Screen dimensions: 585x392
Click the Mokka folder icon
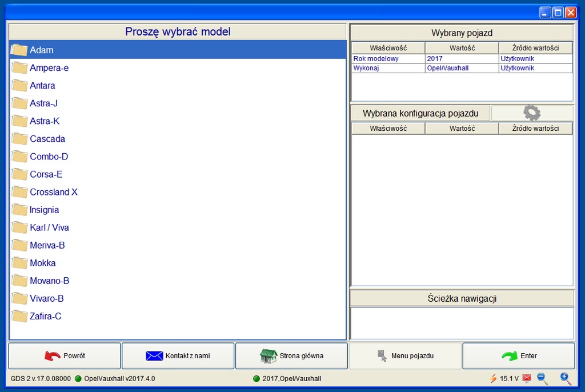coord(19,263)
